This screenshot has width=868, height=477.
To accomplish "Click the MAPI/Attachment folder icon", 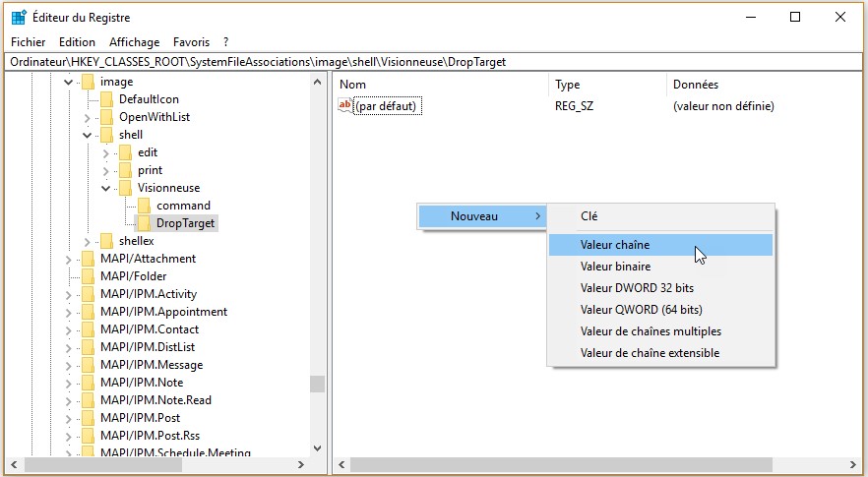I will click(88, 259).
